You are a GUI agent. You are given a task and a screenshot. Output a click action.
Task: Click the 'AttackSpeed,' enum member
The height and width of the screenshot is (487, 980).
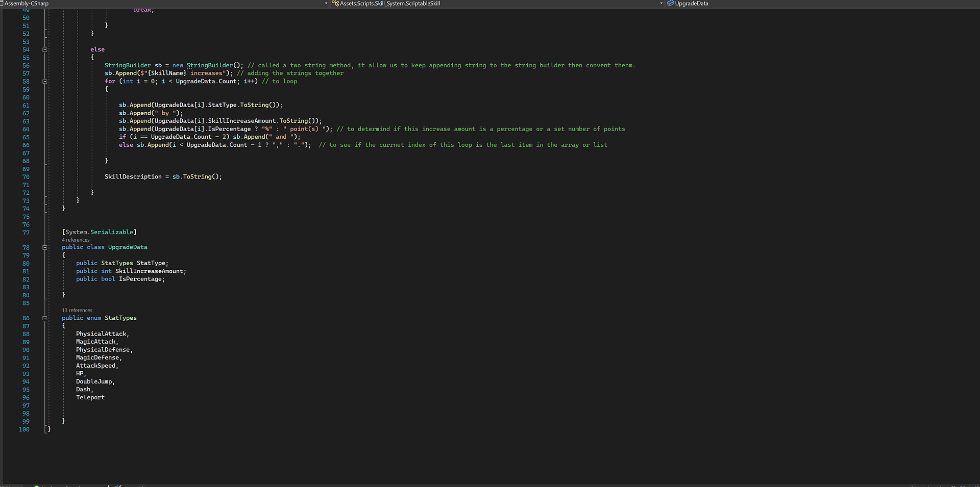click(x=97, y=366)
